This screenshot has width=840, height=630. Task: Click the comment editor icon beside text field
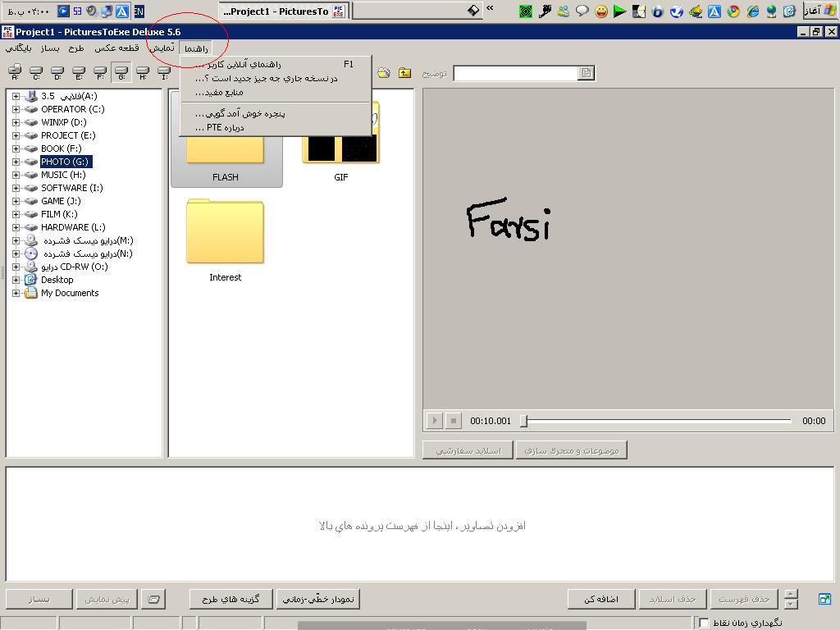pyautogui.click(x=586, y=73)
